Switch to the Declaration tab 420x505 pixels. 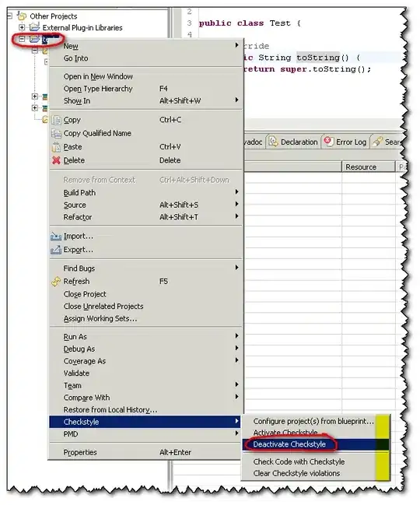(x=293, y=142)
